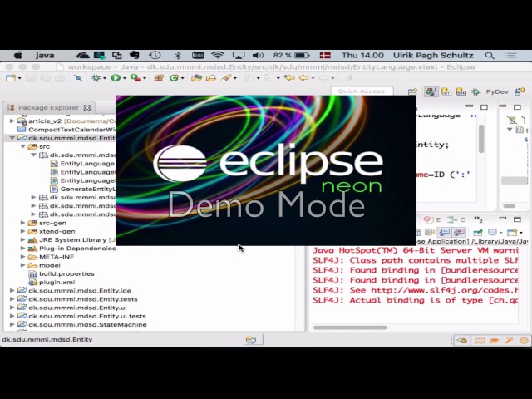Collapse the src folder

tap(22, 146)
